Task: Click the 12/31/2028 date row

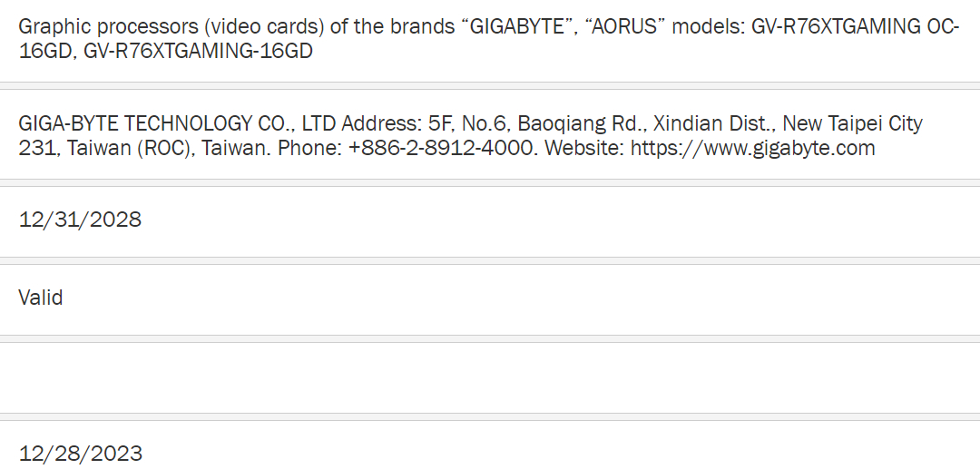Action: pyautogui.click(x=80, y=220)
